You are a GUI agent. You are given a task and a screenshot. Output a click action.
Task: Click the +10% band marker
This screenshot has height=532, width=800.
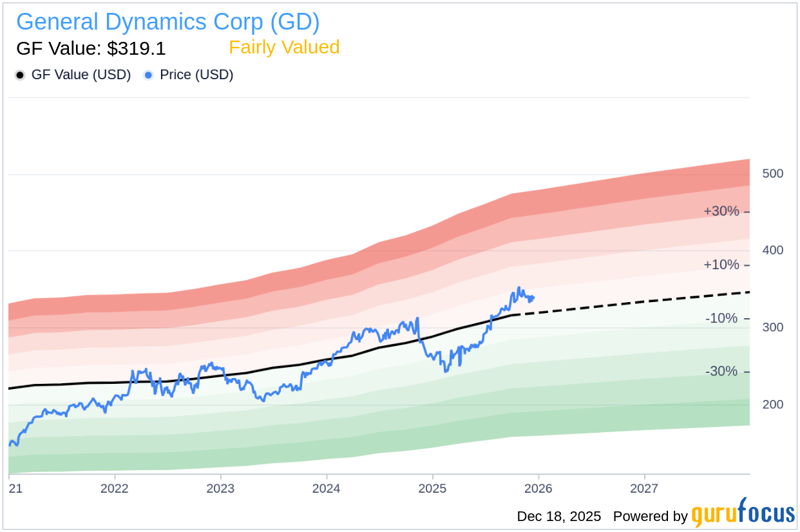click(721, 265)
